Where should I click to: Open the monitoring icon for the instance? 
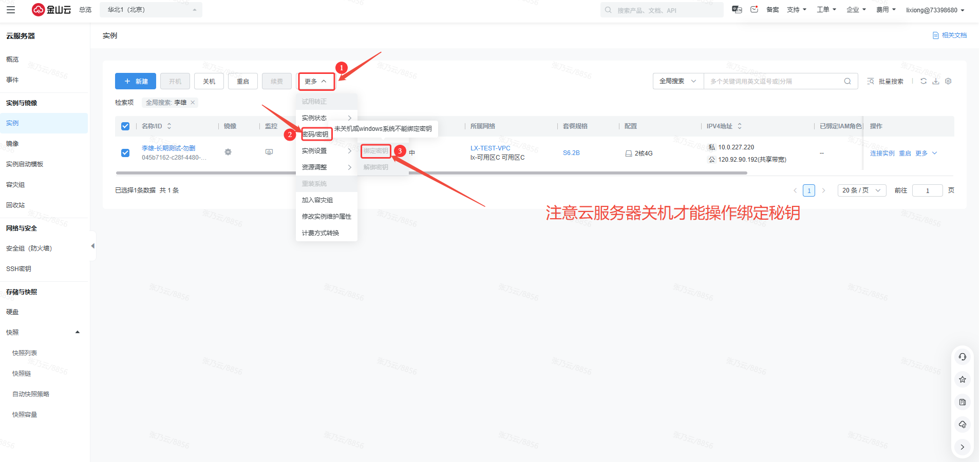pos(269,152)
